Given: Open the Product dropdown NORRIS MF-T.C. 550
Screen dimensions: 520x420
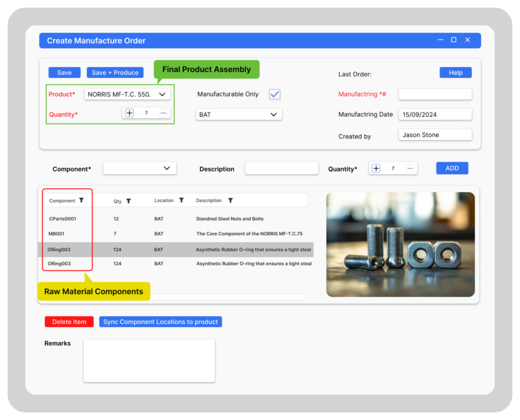Looking at the screenshot, I should [x=127, y=94].
